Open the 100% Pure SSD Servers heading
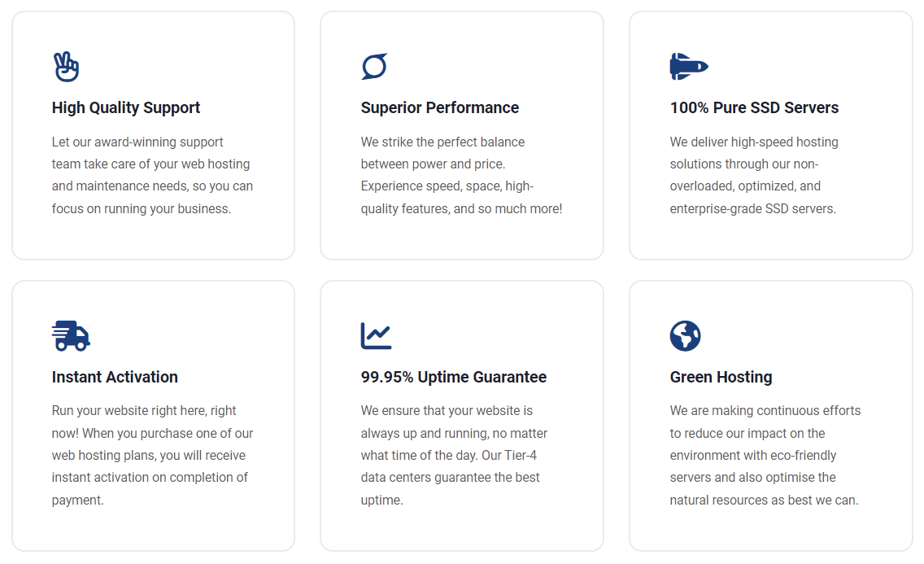 point(754,108)
